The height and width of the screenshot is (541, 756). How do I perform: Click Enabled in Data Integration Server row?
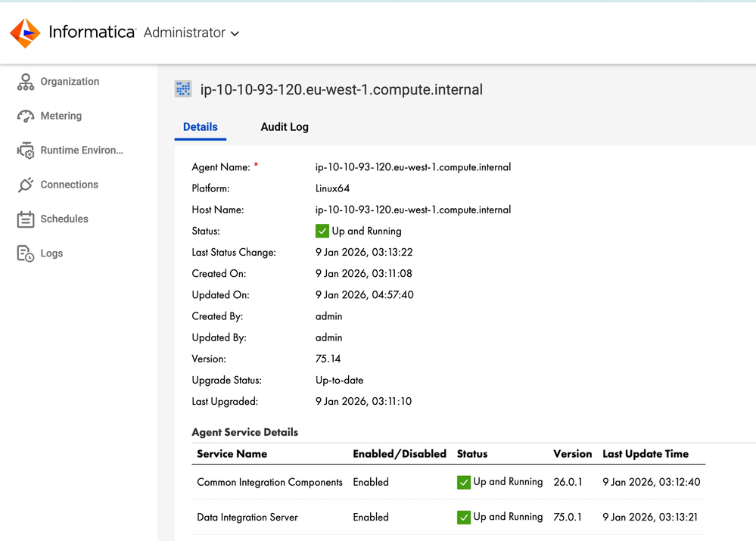pyautogui.click(x=371, y=518)
